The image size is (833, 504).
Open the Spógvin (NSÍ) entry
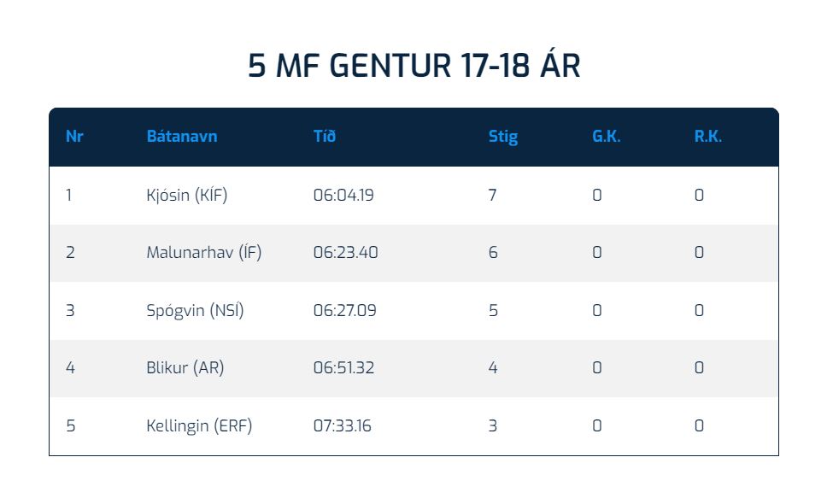[195, 310]
